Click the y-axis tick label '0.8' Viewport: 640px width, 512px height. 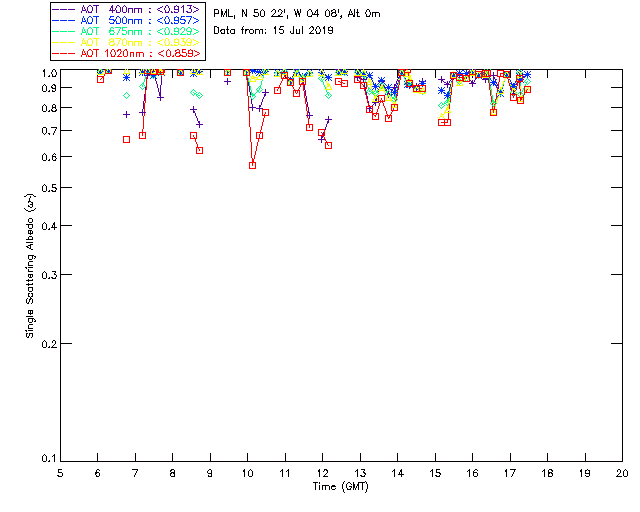[x=49, y=108]
